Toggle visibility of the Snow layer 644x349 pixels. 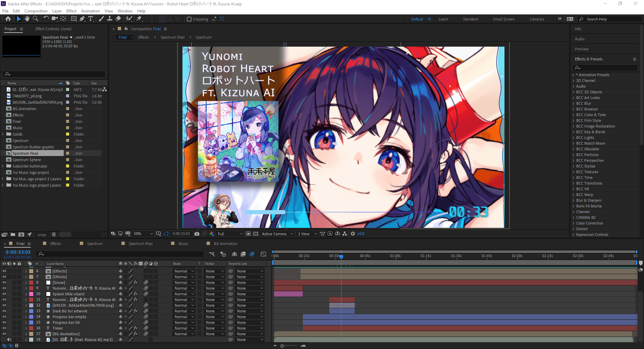pos(4,283)
